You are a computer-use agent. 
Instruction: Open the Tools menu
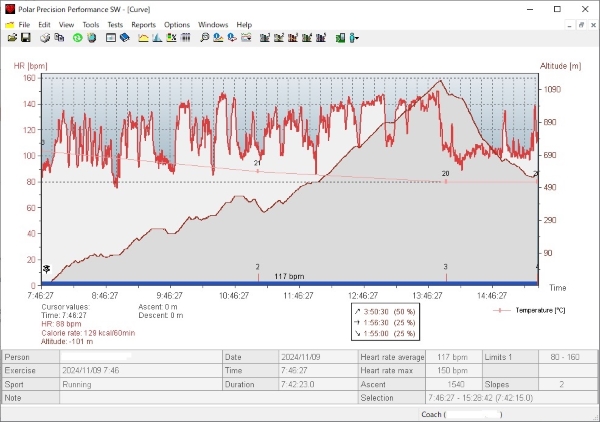click(x=91, y=24)
